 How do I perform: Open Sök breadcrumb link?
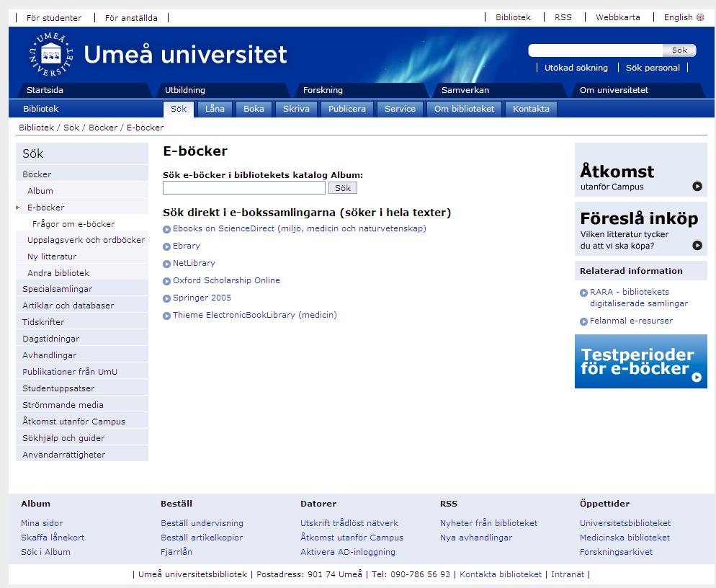coord(71,128)
